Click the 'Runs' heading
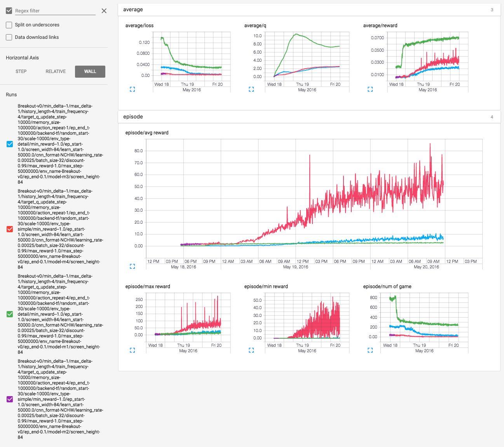The height and width of the screenshot is (447, 504). 11,95
